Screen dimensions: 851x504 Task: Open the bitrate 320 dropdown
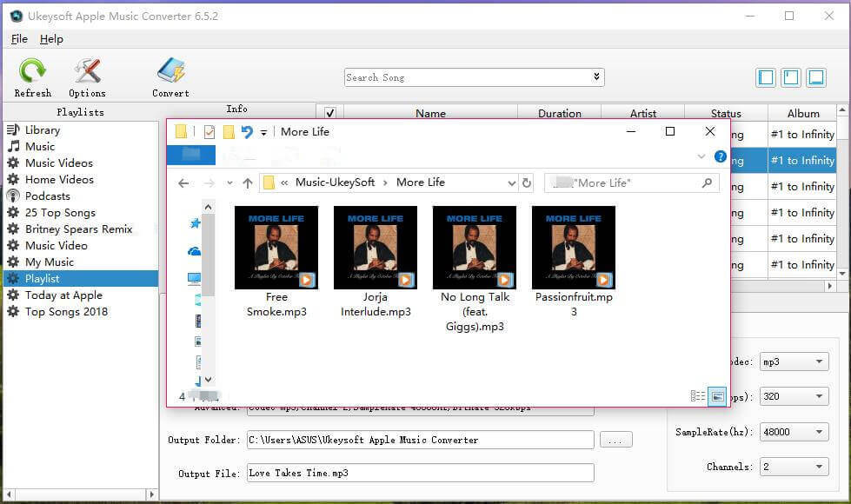(794, 396)
